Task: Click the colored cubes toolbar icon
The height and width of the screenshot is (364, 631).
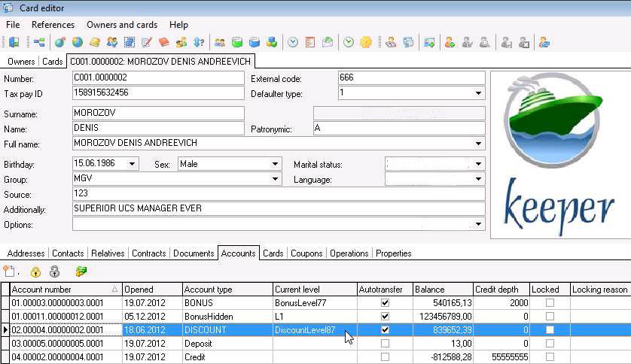Action: (272, 42)
